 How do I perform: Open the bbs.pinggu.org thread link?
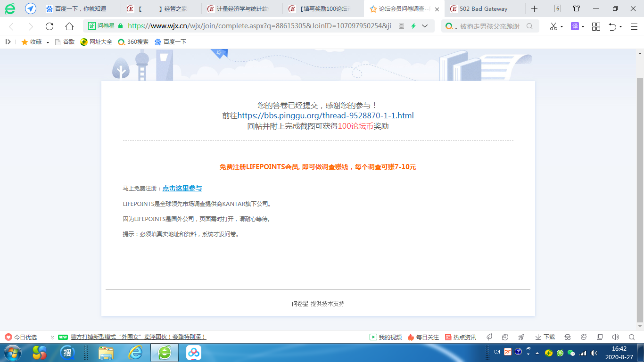[325, 115]
